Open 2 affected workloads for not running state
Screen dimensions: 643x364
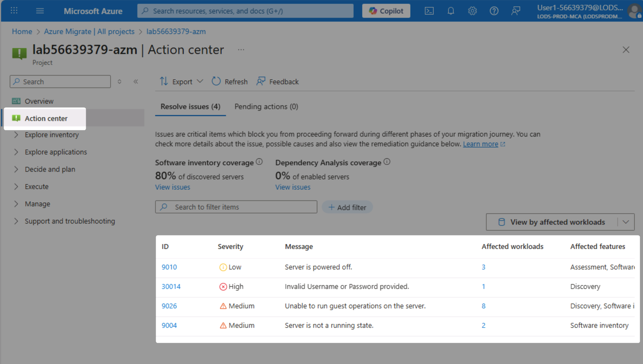click(x=483, y=325)
